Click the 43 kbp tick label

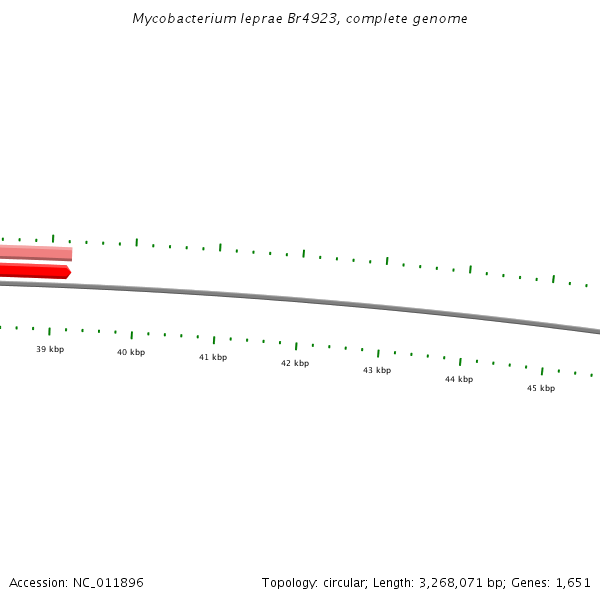tap(377, 370)
